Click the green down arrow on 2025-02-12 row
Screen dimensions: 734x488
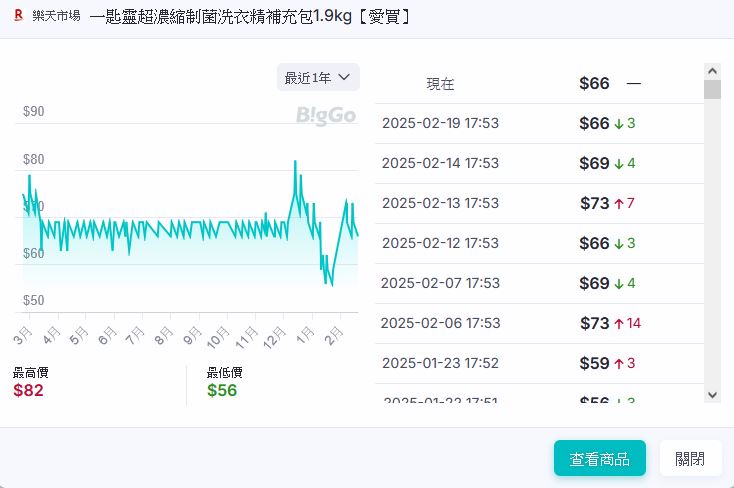619,244
